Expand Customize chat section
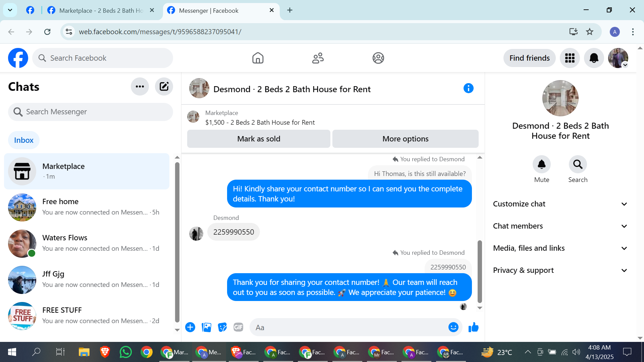This screenshot has width=644, height=362. (x=560, y=204)
